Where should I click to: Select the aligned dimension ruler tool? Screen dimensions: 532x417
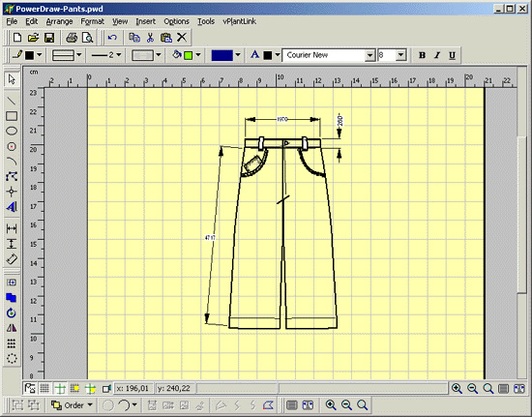tap(12, 259)
